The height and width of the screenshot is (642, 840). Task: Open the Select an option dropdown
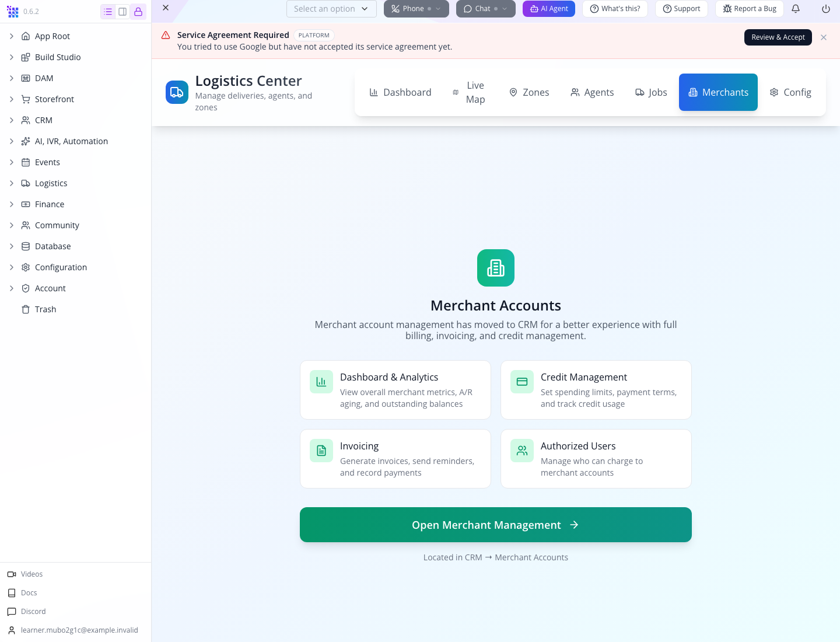pyautogui.click(x=331, y=9)
